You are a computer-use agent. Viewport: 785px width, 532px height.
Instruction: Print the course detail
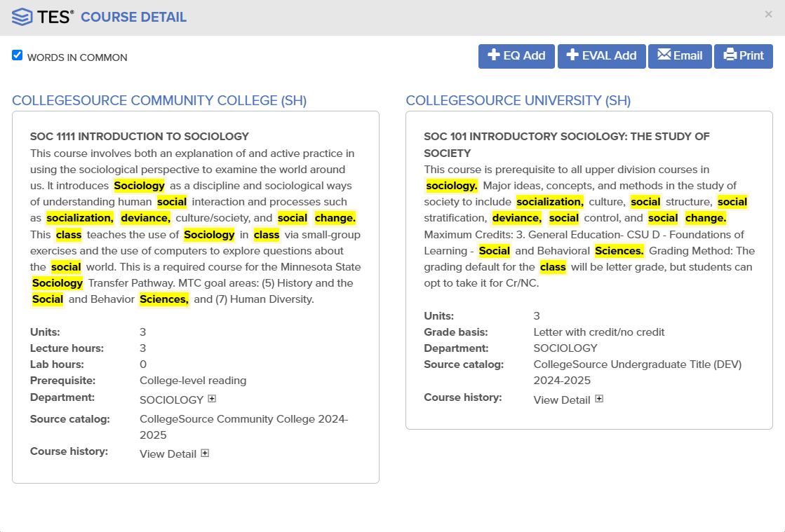[x=743, y=56]
